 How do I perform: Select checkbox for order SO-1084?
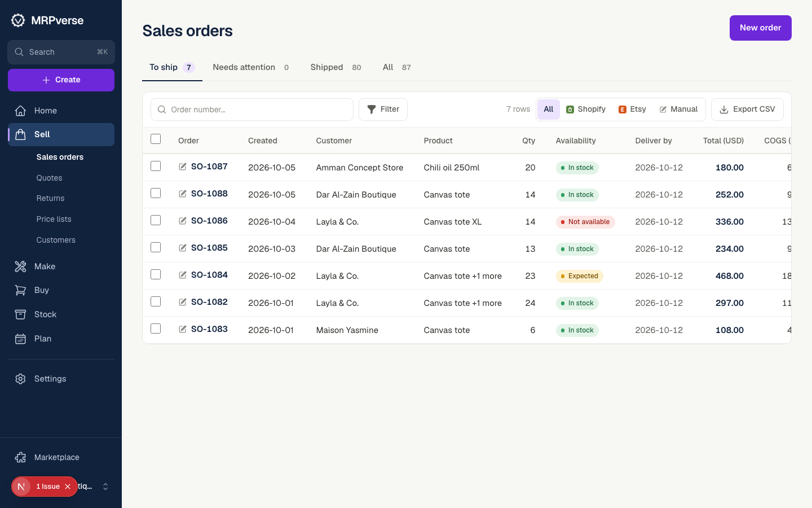[x=156, y=274]
